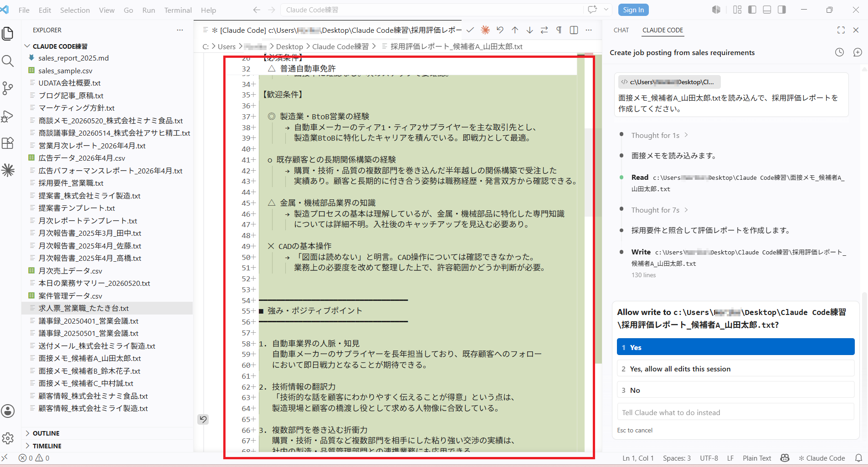Click 'Spaces: 3' indentation setting
Screen dimensions: 868x467
pos(677,458)
